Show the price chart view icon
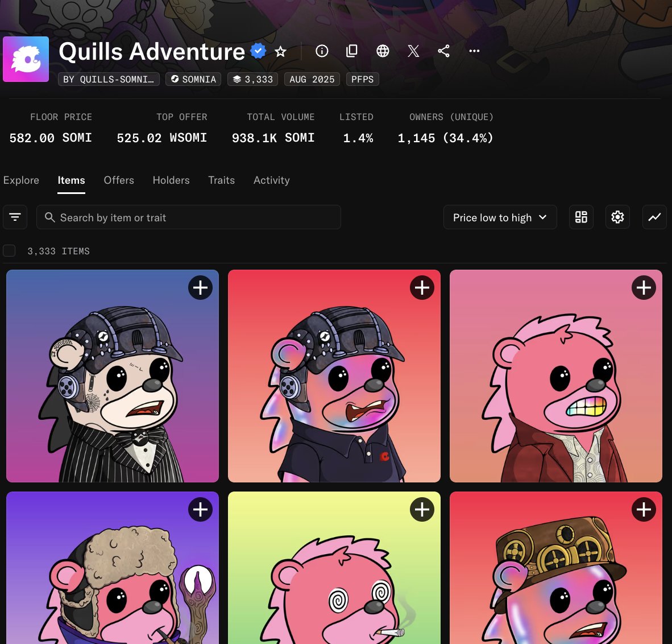 654,217
